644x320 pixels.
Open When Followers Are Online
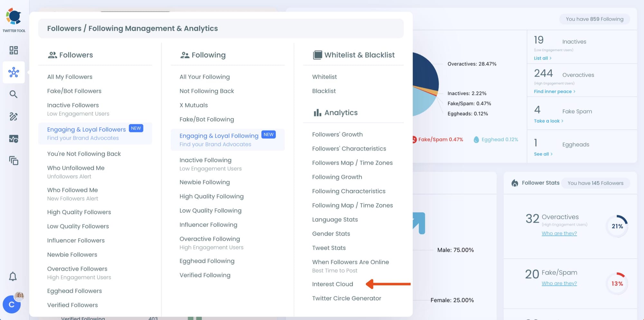350,262
